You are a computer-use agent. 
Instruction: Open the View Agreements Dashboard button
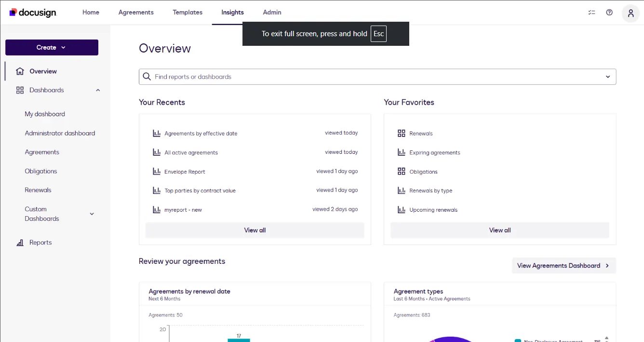(x=563, y=265)
